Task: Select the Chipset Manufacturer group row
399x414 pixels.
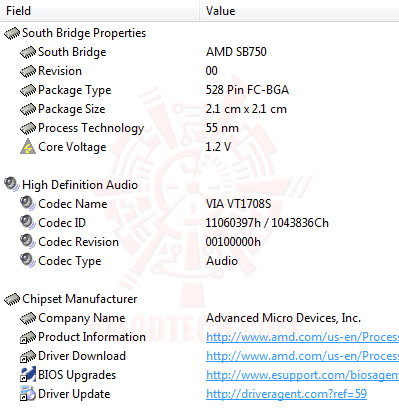Action: coord(80,299)
